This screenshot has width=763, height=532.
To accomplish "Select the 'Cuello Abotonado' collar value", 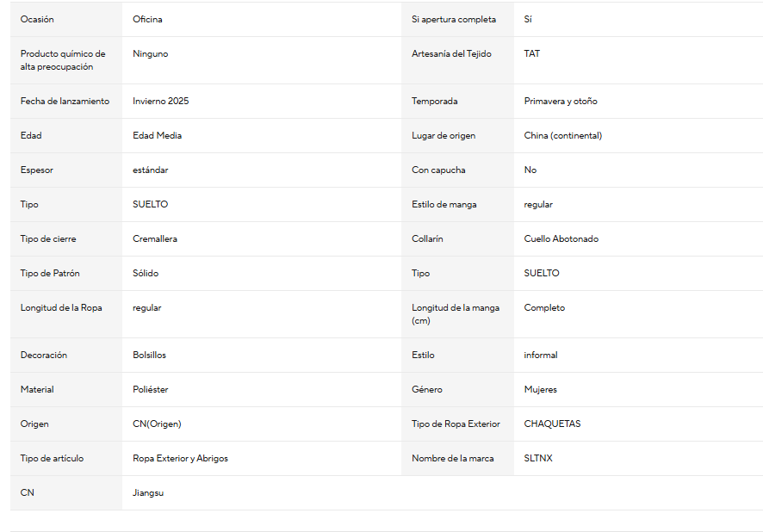I will point(561,238).
